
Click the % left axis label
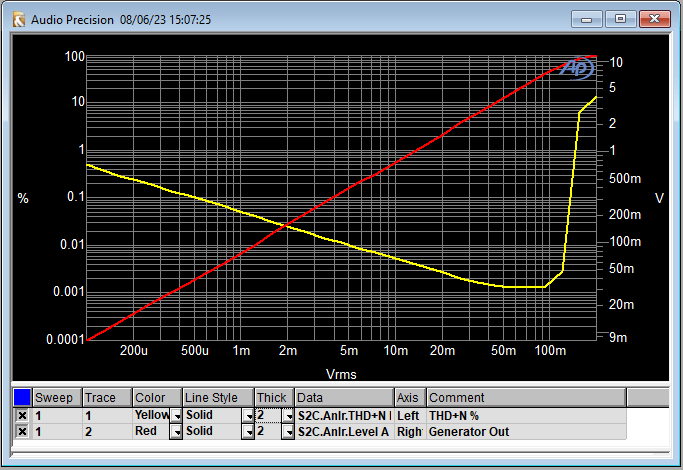(23, 199)
